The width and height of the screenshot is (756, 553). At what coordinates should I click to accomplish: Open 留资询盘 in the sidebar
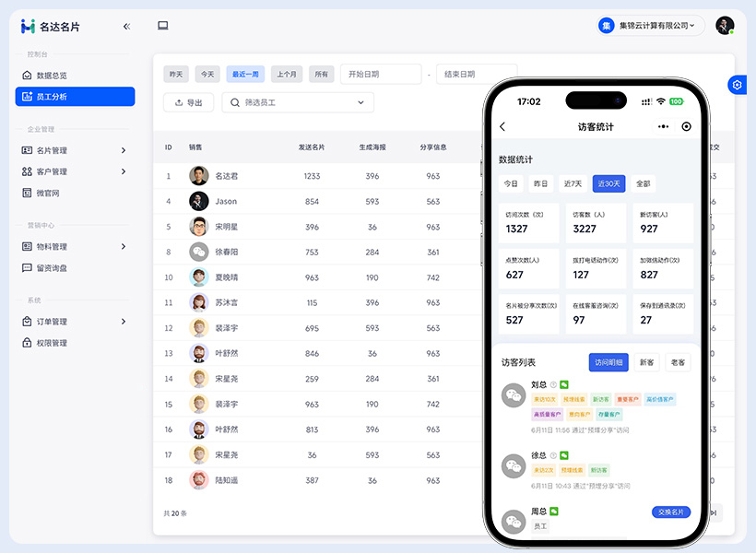point(75,267)
